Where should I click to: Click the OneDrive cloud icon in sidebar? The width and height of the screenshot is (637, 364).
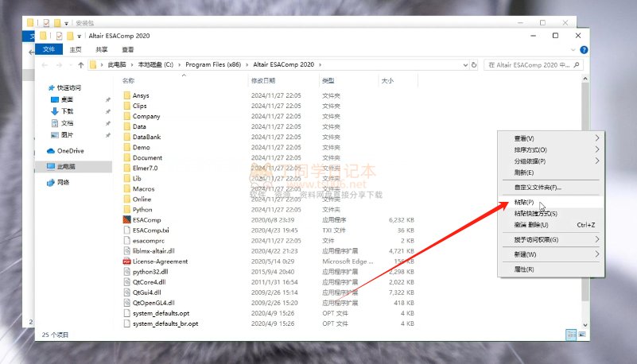[x=51, y=151]
